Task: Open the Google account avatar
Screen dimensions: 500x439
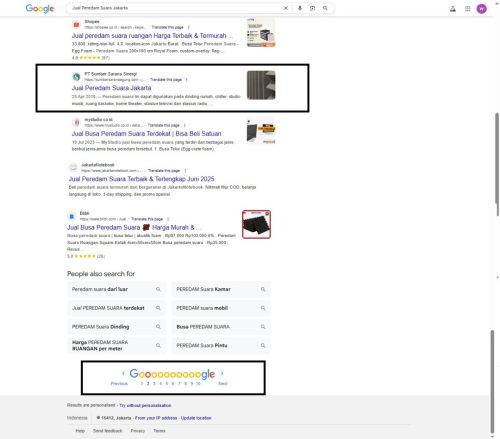Action: point(481,9)
